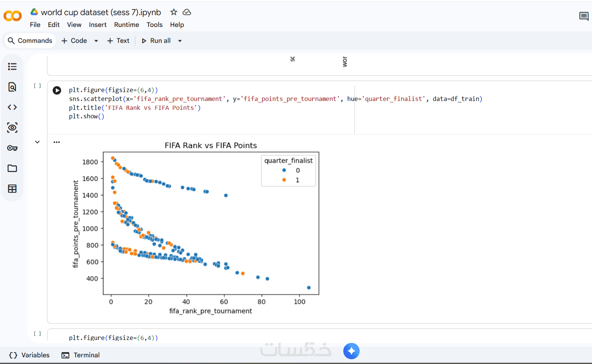Screen dimensions: 592x364
Task: Open the Tools menu
Action: (x=155, y=25)
